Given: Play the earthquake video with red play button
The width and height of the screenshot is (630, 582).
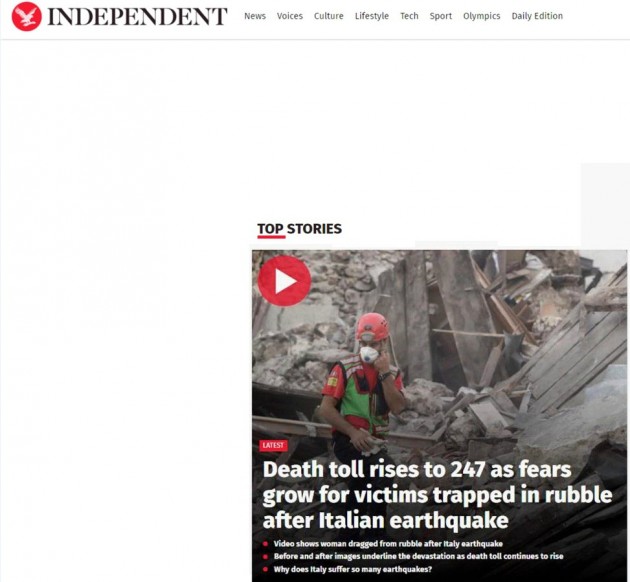Looking at the screenshot, I should pos(284,281).
